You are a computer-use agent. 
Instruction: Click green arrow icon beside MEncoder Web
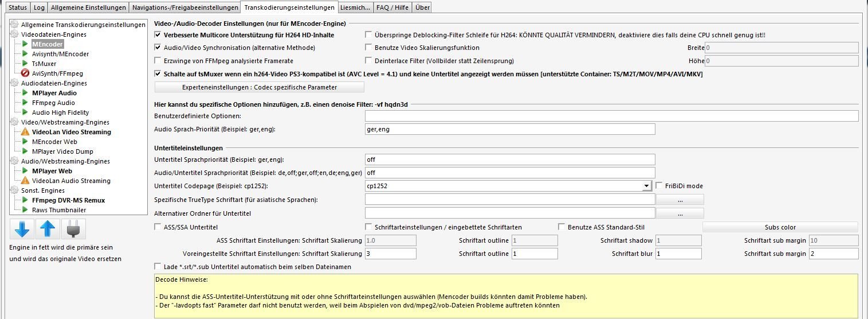tap(25, 142)
